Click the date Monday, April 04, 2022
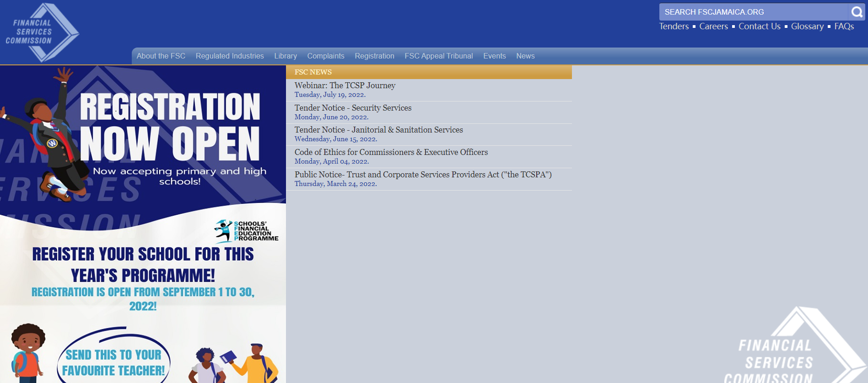868x383 pixels. (332, 161)
